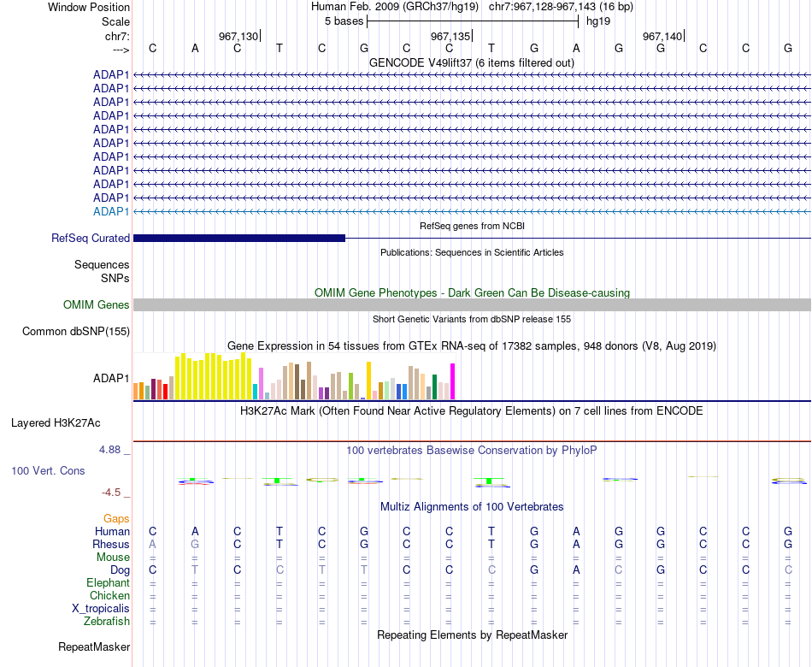The image size is (812, 667).
Task: Open the light-blue ADAP1 transcript label
Action: (x=111, y=211)
